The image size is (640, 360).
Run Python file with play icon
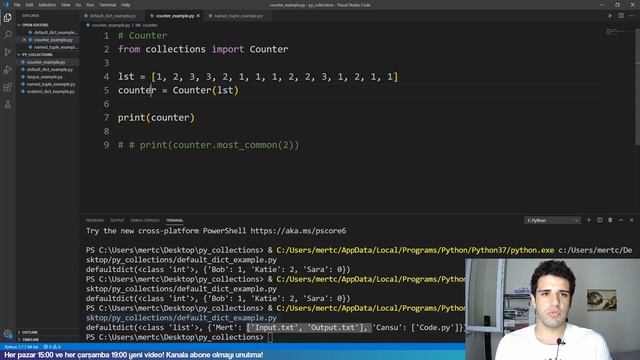tap(610, 16)
